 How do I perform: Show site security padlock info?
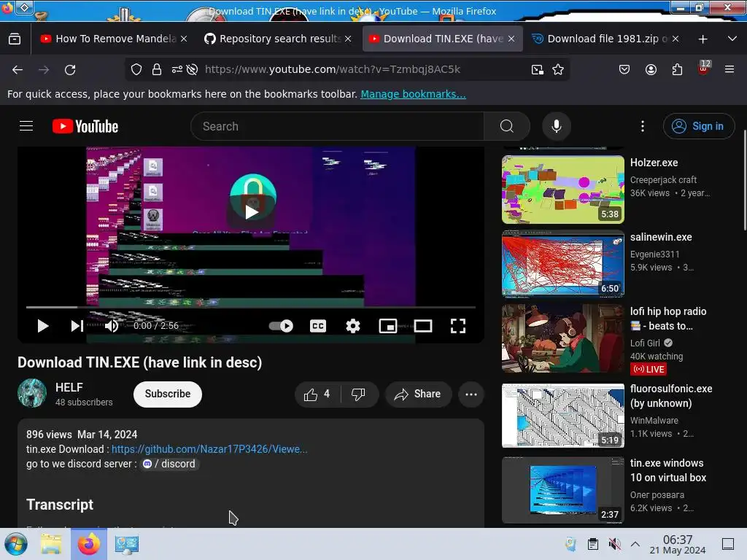[x=157, y=69]
